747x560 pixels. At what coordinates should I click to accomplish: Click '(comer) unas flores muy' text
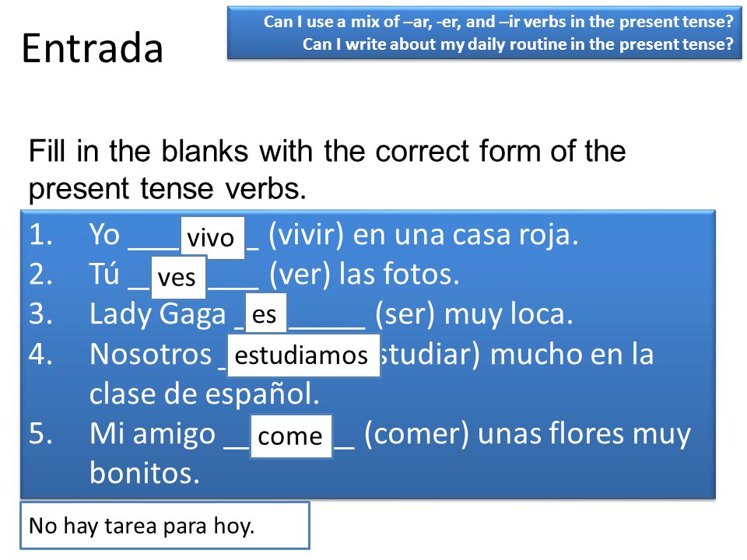528,434
